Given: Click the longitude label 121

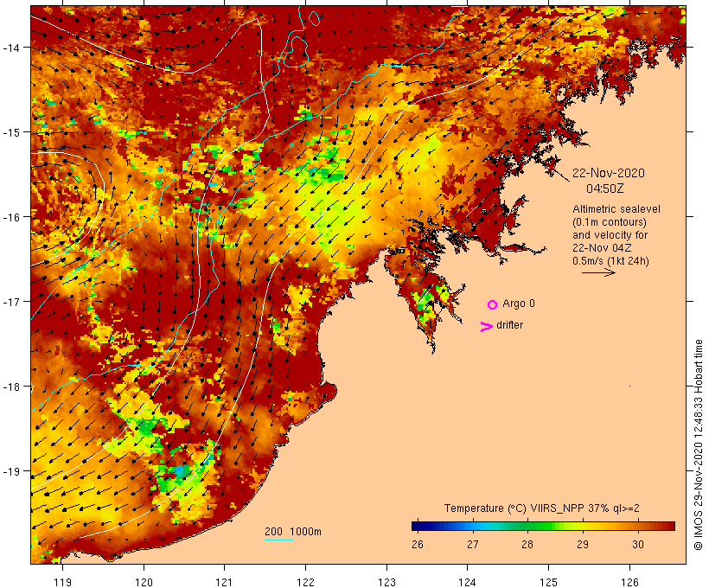Looking at the screenshot, I should [x=224, y=582].
